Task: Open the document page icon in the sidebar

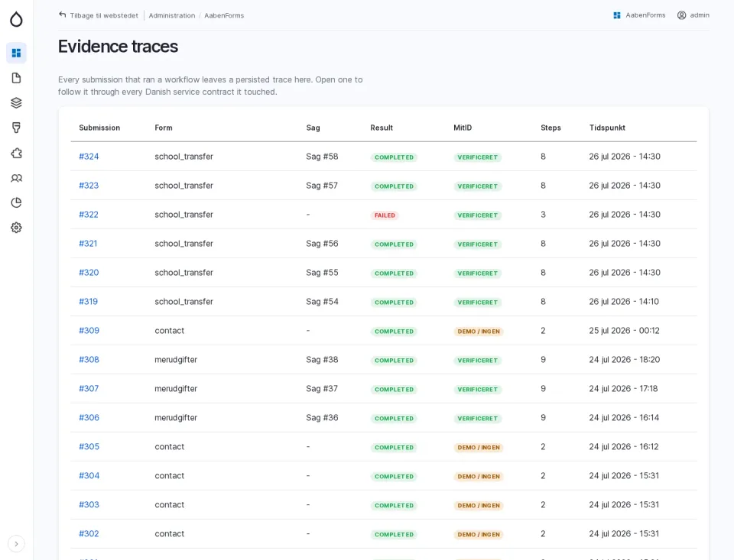Action: click(16, 78)
